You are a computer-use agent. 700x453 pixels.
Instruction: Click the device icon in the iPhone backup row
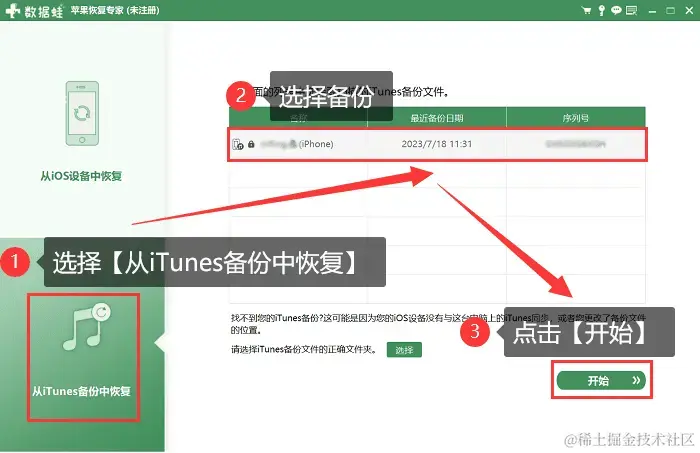pos(238,144)
